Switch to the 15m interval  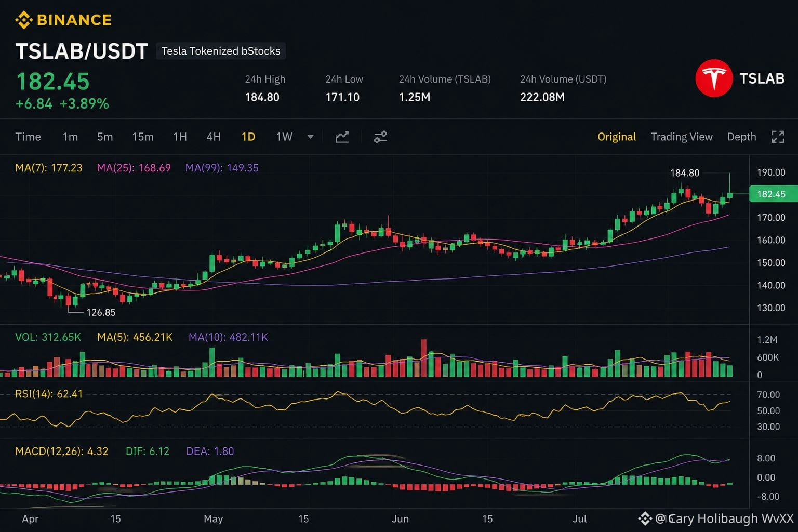(143, 137)
